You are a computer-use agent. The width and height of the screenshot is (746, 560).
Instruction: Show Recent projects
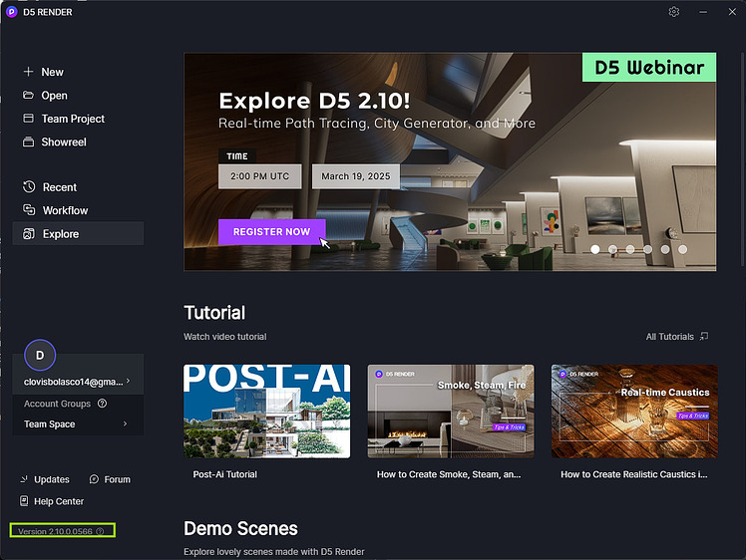(x=60, y=187)
